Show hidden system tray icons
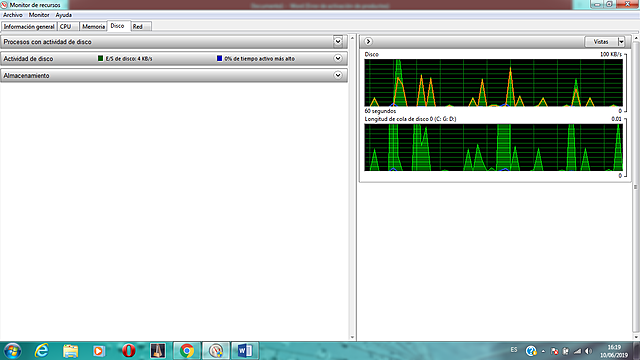Screen dimensions: 640x360 [x=543, y=351]
